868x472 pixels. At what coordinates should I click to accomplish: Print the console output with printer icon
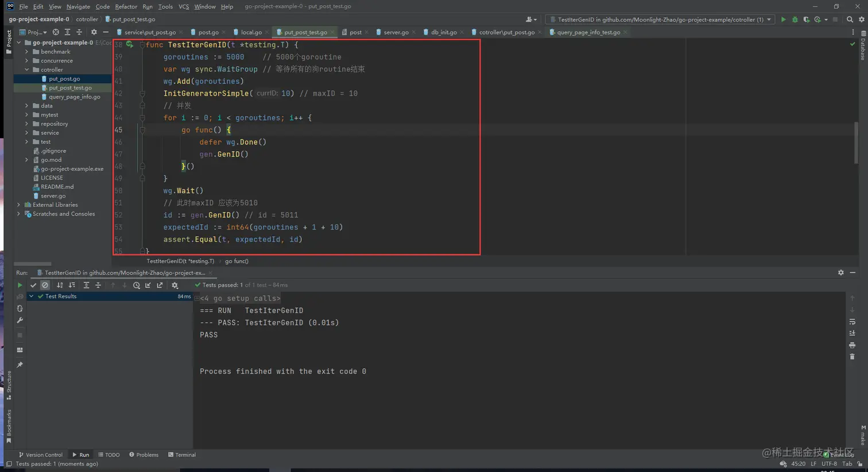point(852,345)
